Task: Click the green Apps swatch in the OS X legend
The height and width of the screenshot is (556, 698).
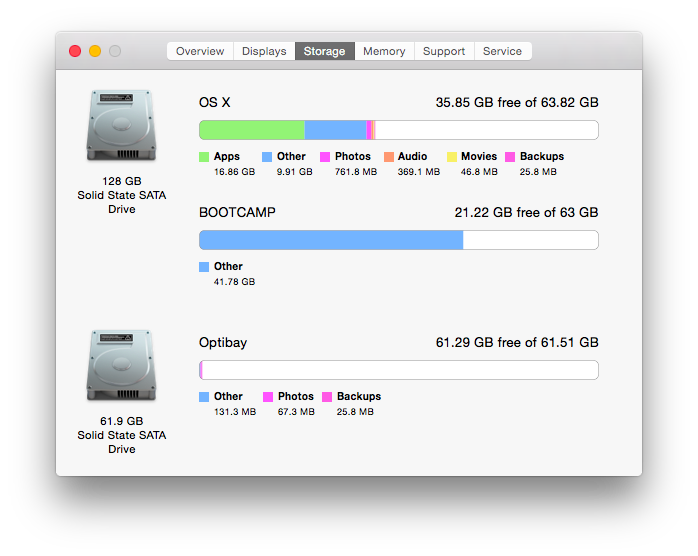Action: [204, 157]
